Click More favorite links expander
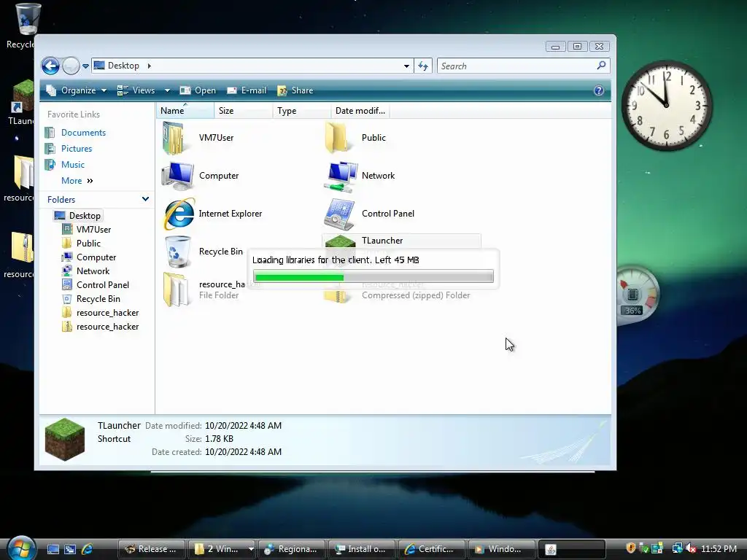This screenshot has width=747, height=560. [77, 181]
